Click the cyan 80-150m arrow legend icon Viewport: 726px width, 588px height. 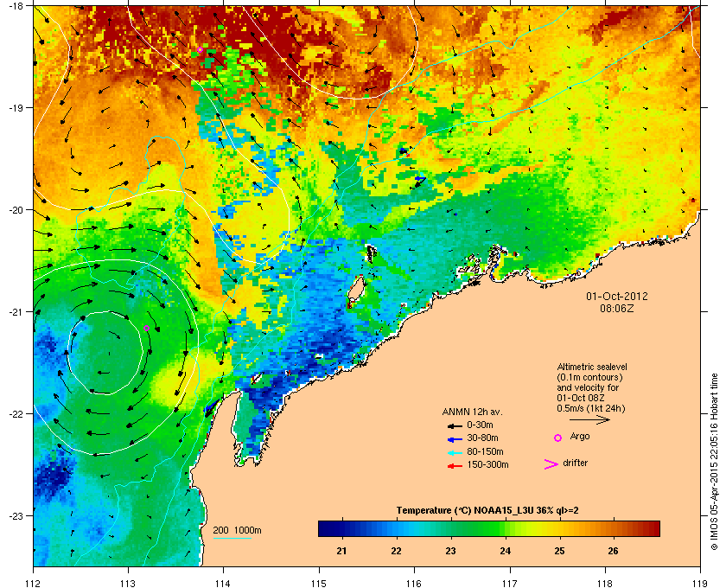point(455,452)
